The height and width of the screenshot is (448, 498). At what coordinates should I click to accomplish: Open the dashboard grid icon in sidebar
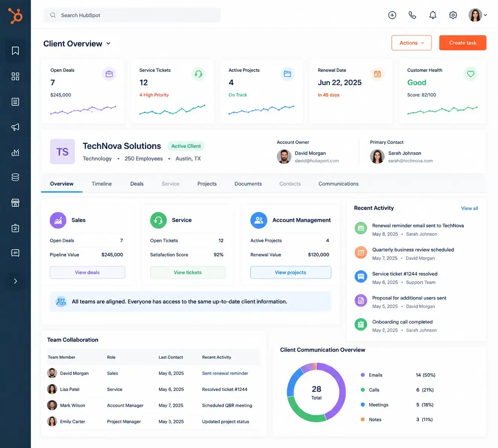pos(15,76)
